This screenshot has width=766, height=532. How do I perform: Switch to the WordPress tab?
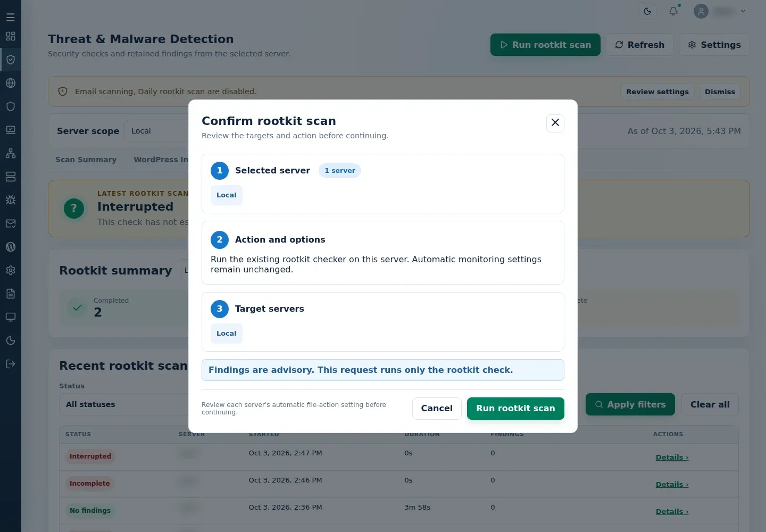[x=161, y=160]
